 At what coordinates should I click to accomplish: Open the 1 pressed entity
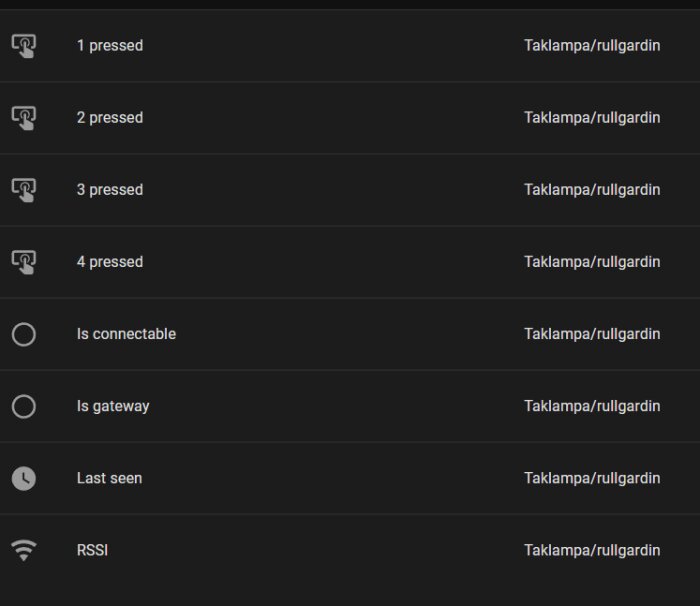pos(350,46)
